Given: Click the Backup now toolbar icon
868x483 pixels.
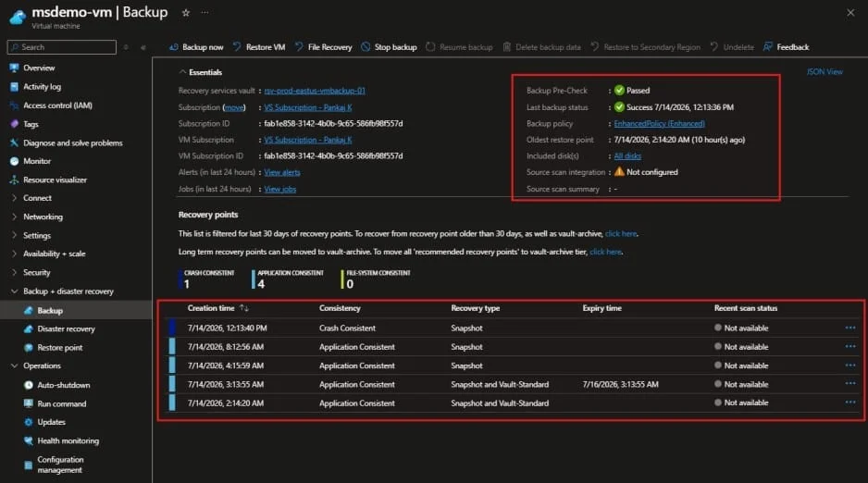Looking at the screenshot, I should 174,47.
